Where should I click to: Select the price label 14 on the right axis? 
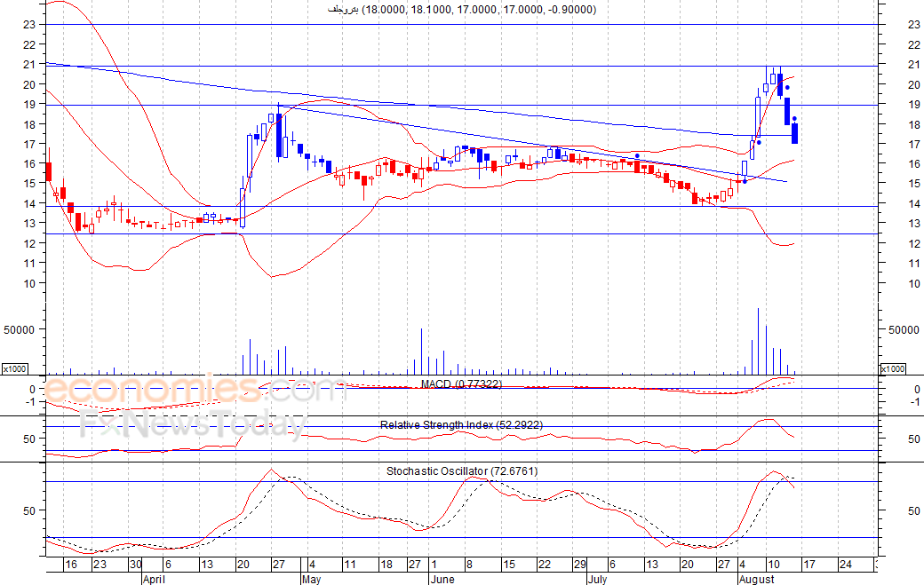(x=914, y=204)
